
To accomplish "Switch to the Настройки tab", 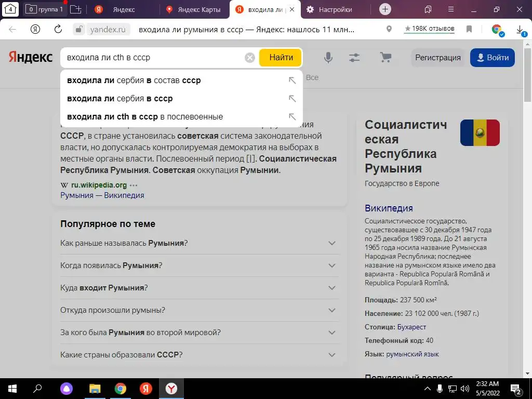I will (331, 9).
